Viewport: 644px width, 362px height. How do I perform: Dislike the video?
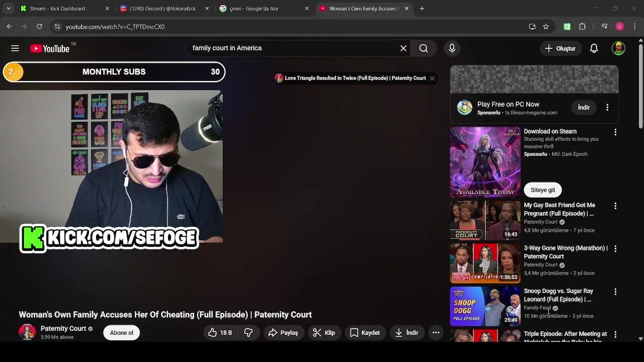pyautogui.click(x=249, y=333)
